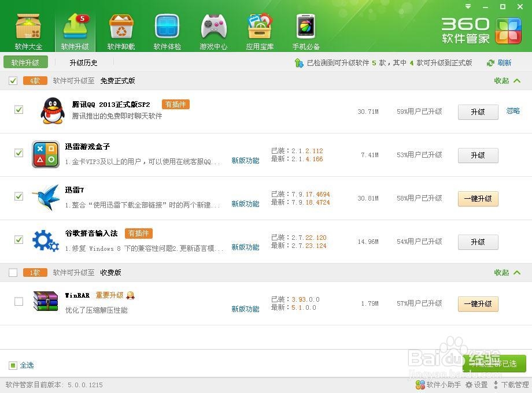Click the 刷新 refresh link

click(504, 63)
